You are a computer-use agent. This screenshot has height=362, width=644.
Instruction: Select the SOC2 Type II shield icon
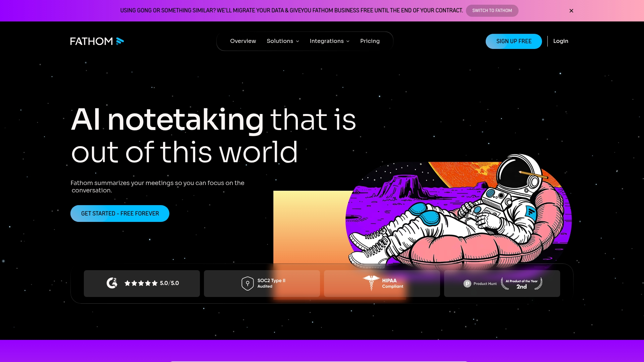(248, 283)
